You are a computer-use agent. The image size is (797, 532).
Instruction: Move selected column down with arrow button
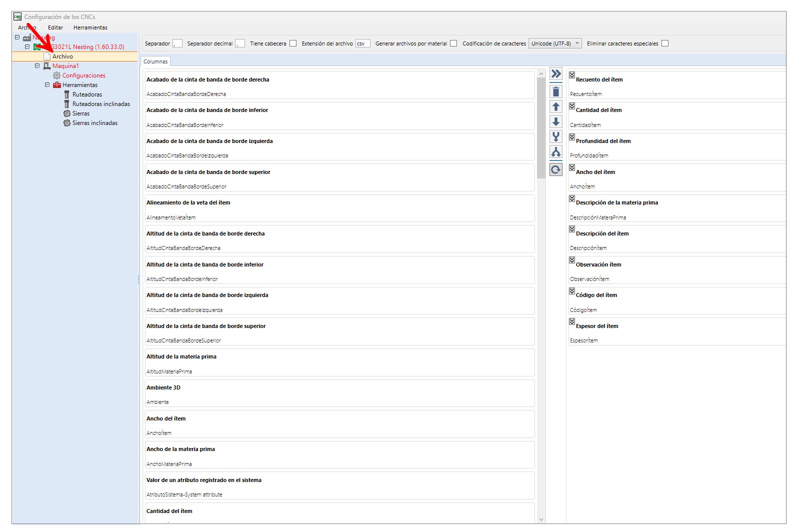(556, 121)
